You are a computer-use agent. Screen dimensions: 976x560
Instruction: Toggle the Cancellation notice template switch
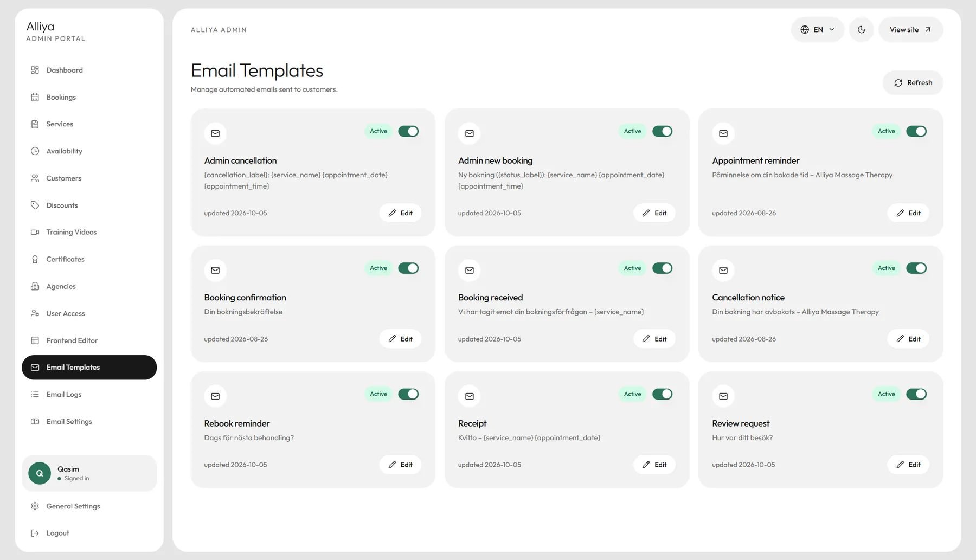(x=916, y=268)
